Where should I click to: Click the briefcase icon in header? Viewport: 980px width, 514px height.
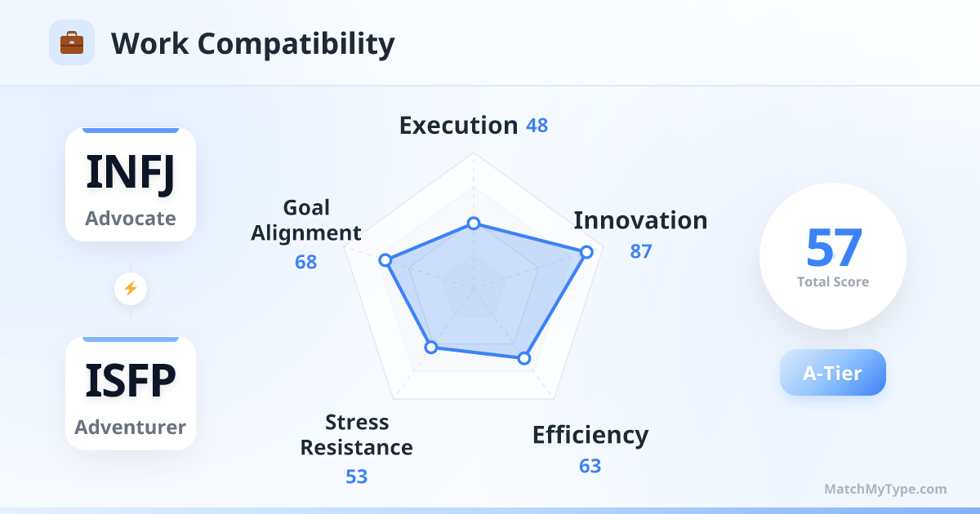point(72,42)
